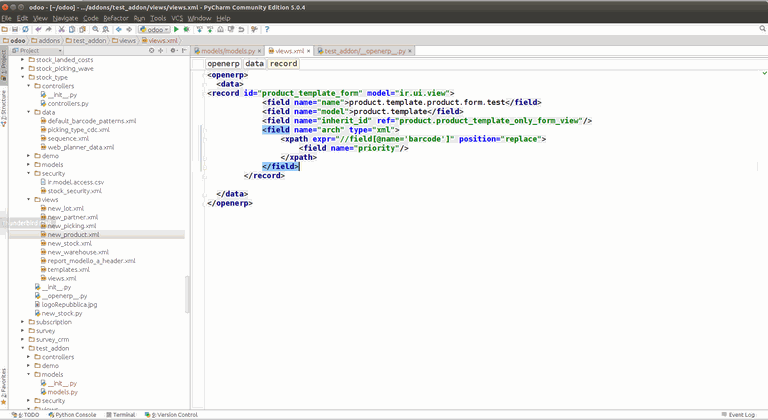
Task: Click the Search Everywhere magnifier icon
Action: 762,29
